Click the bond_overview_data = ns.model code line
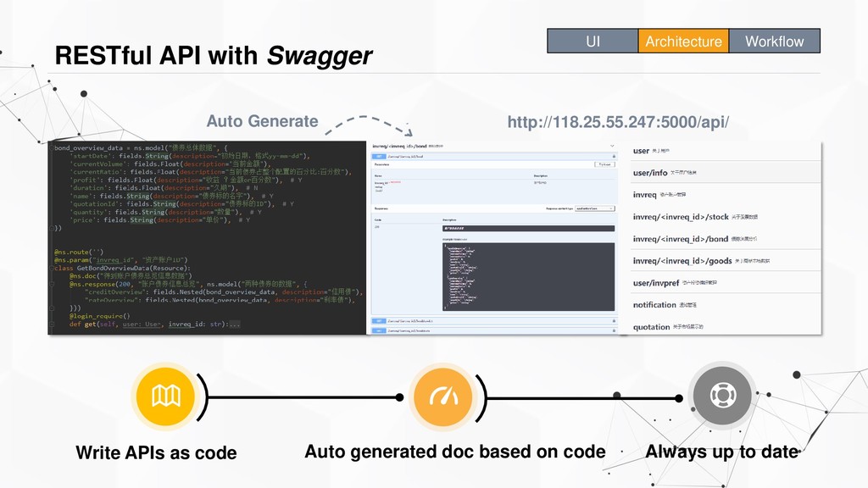The image size is (868, 488). 141,147
